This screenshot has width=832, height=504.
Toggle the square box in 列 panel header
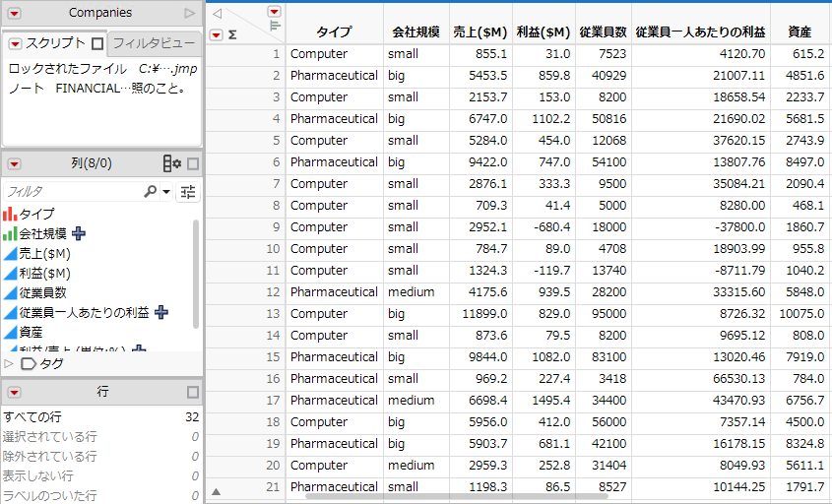pyautogui.click(x=193, y=164)
